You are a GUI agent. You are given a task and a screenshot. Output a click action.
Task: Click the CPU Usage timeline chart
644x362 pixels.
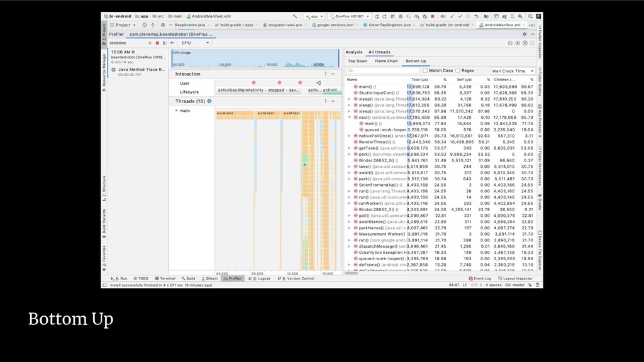tap(255, 58)
